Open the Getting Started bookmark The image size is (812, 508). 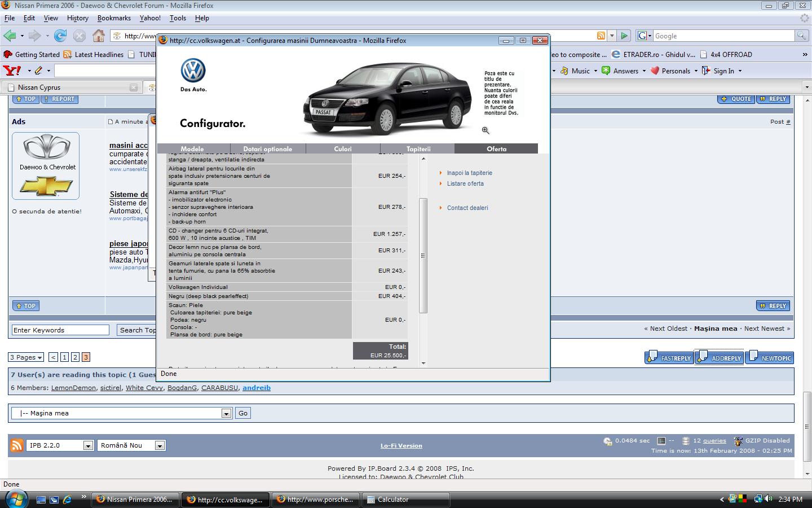coord(32,55)
